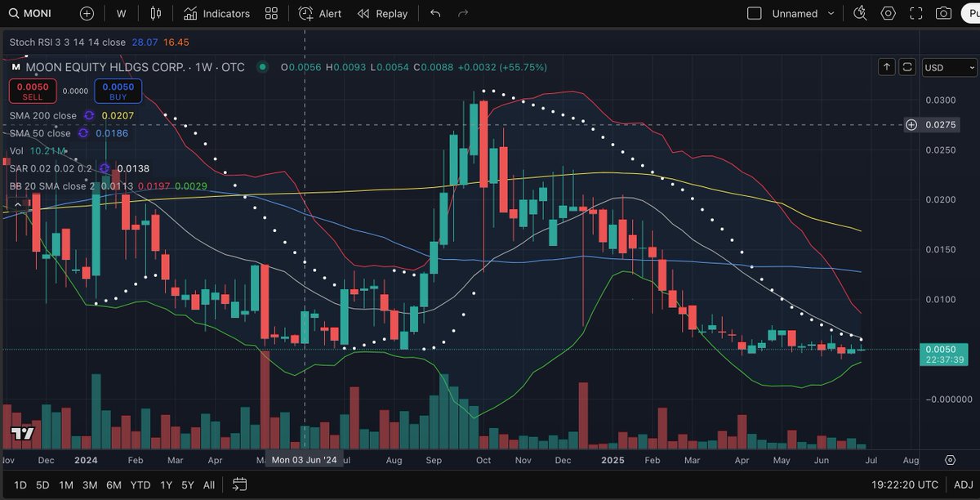Click the Oct time axis label
This screenshot has height=500, width=980.
point(483,460)
